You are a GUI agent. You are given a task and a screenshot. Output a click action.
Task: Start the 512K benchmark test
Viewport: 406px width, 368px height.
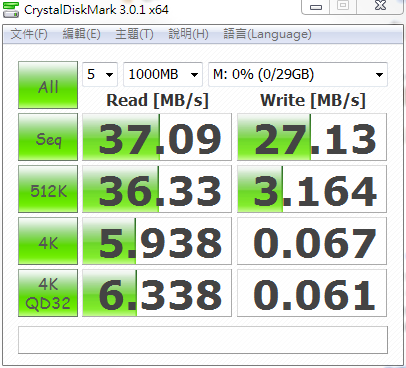[x=48, y=189]
